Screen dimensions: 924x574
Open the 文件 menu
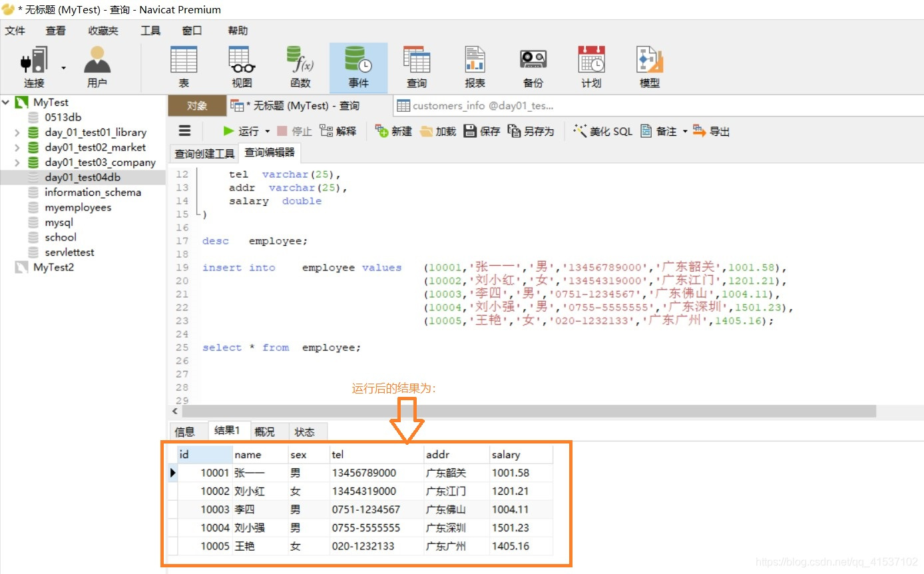point(15,31)
